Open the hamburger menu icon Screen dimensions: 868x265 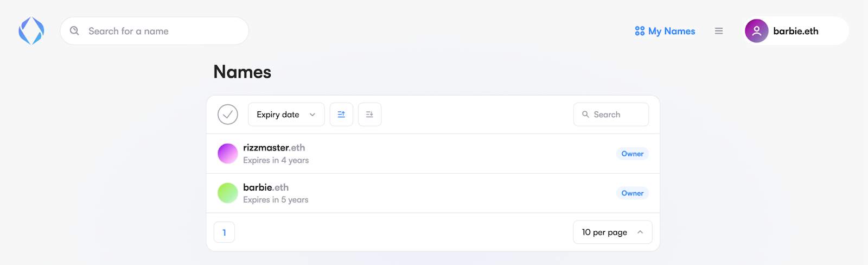pos(719,31)
